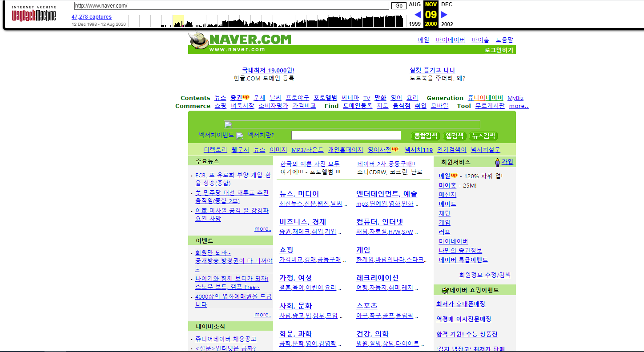Go to previous capture with left blue arrow
Image resolution: width=644 pixels, height=352 pixels.
pos(418,15)
